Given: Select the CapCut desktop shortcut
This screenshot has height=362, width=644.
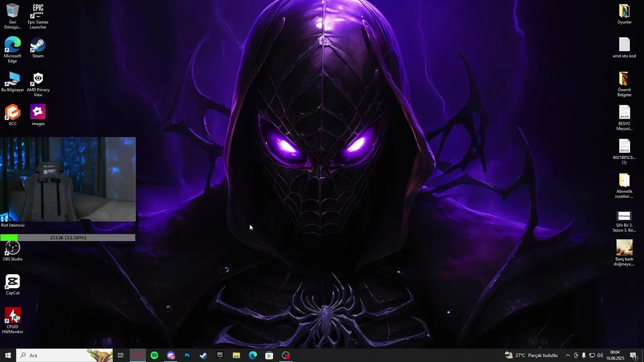Looking at the screenshot, I should click(13, 285).
